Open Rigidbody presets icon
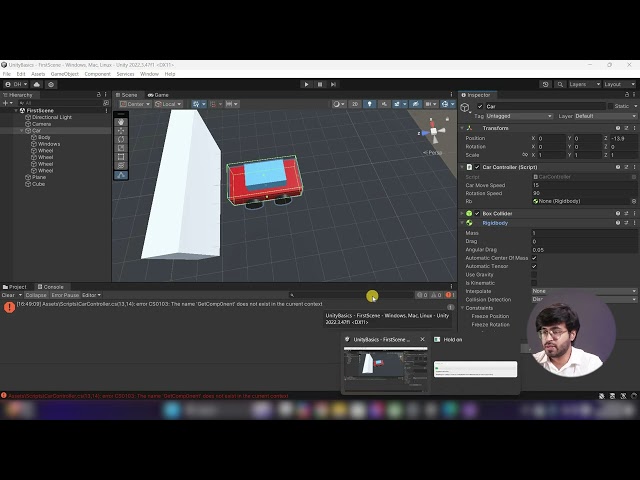 (x=626, y=223)
